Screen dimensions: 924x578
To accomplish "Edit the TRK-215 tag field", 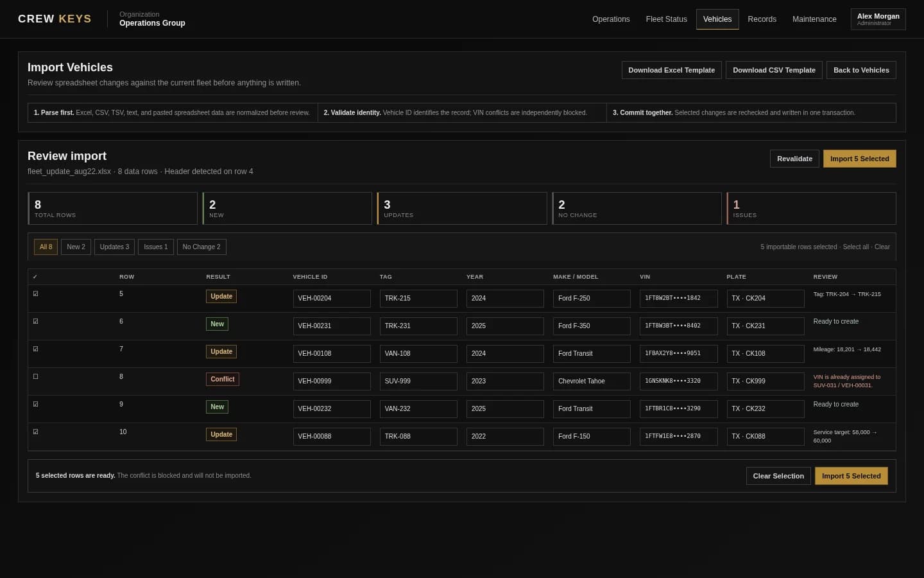I will click(x=418, y=299).
